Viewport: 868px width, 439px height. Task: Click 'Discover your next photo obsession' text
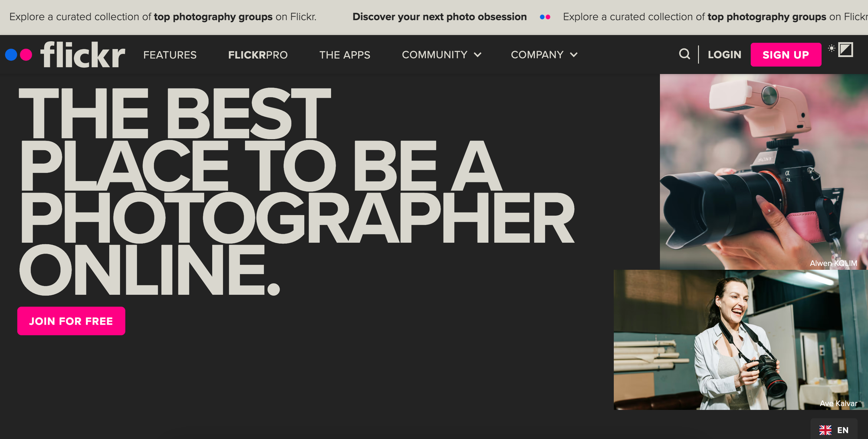[x=439, y=17]
